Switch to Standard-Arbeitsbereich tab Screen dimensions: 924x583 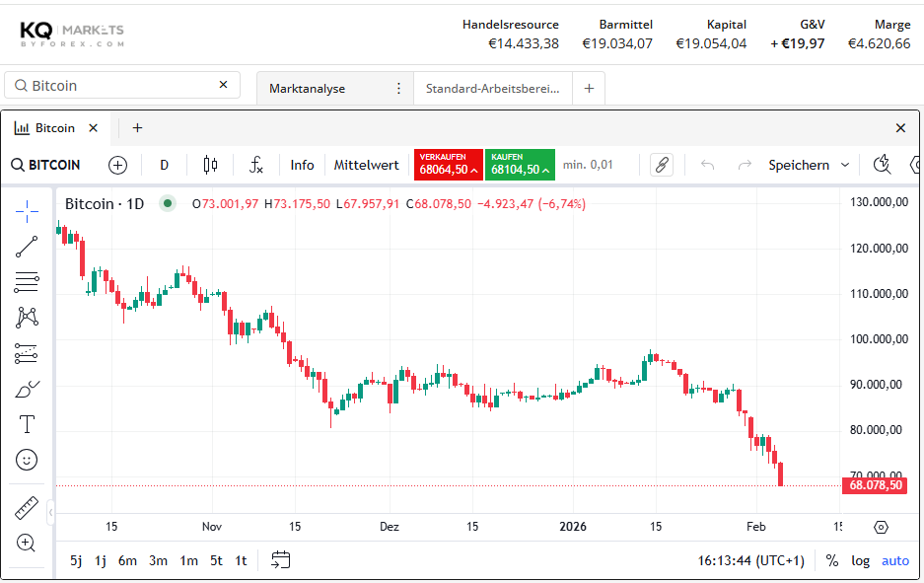[492, 88]
